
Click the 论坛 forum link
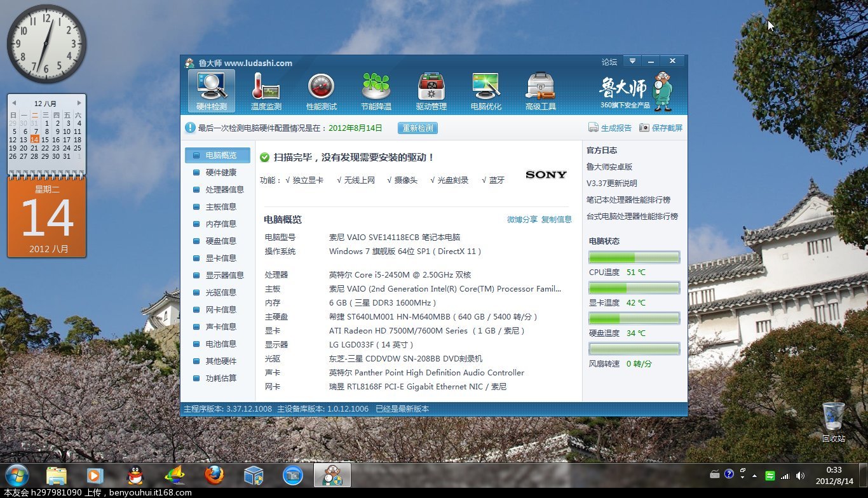pyautogui.click(x=609, y=62)
